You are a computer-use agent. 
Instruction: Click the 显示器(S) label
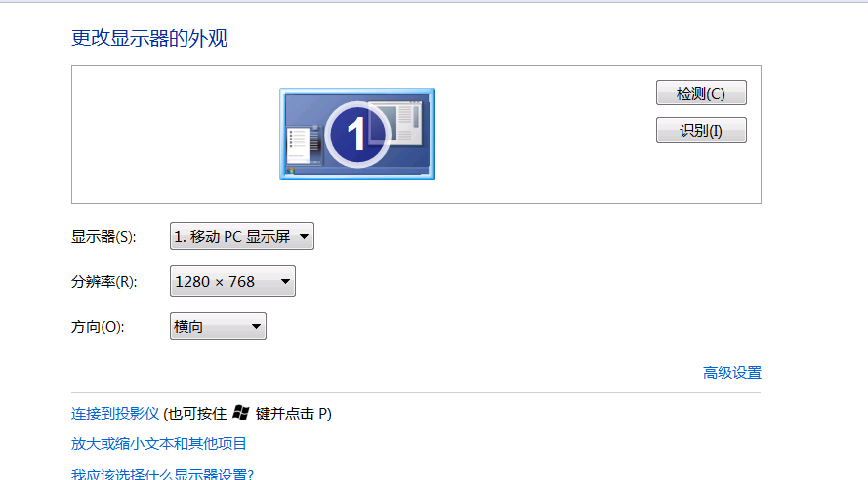pyautogui.click(x=103, y=237)
